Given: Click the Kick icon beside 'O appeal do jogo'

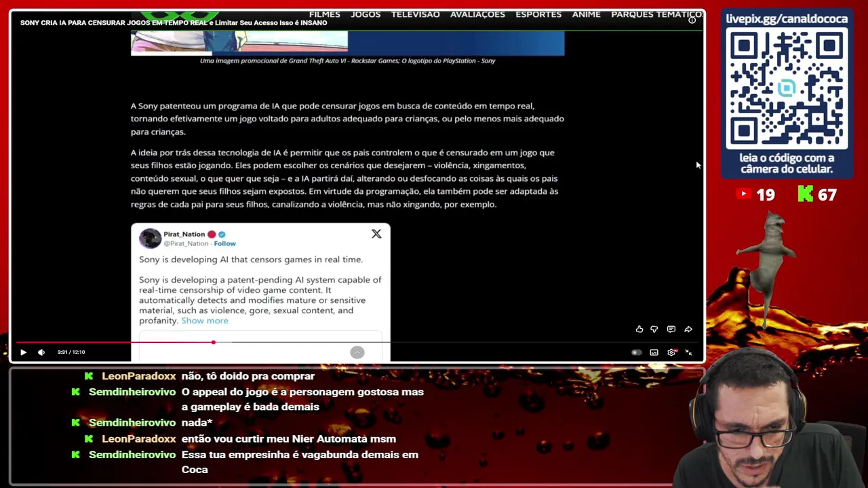Looking at the screenshot, I should pyautogui.click(x=75, y=392).
